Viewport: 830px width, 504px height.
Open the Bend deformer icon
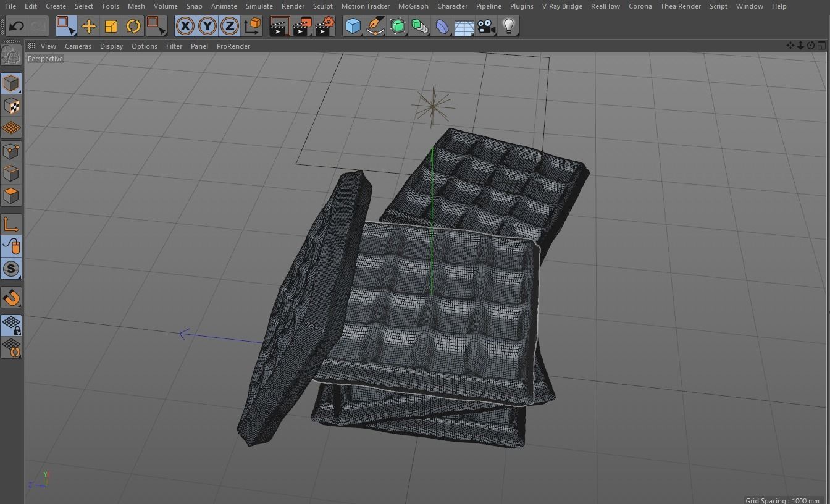tap(442, 26)
